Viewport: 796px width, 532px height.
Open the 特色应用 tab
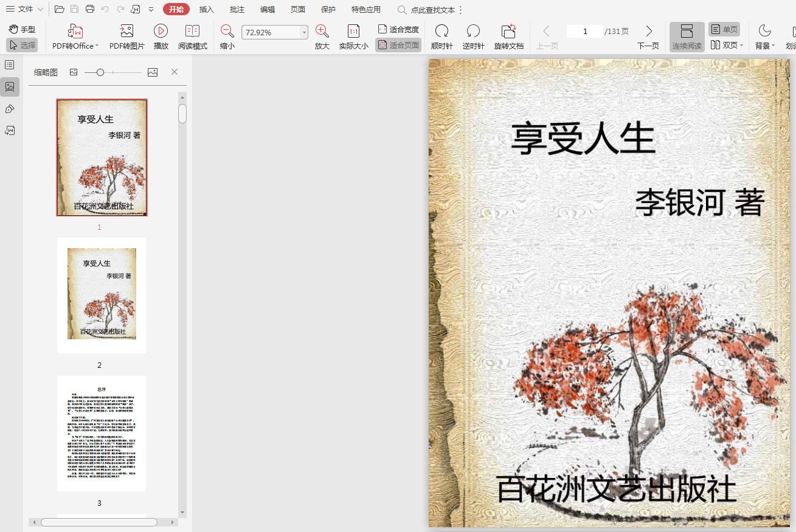(366, 10)
